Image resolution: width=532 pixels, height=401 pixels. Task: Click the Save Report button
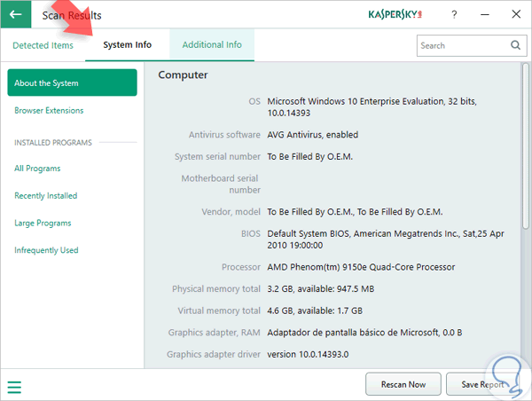pyautogui.click(x=482, y=384)
